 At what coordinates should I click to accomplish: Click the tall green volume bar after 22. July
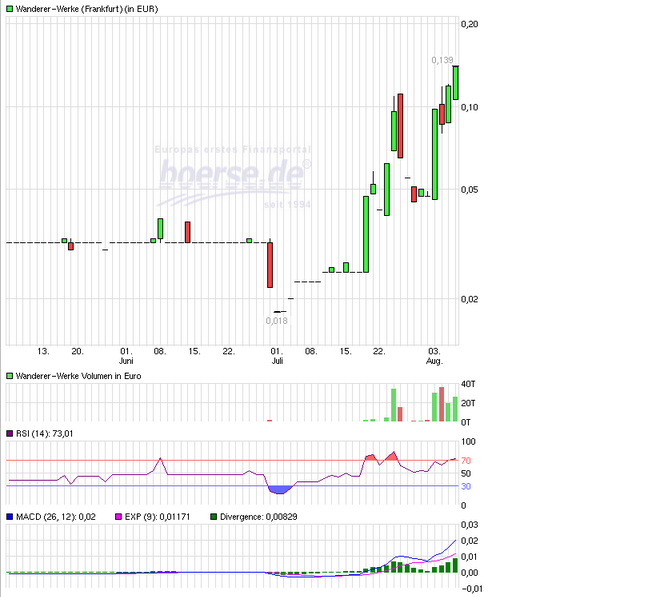coord(394,405)
